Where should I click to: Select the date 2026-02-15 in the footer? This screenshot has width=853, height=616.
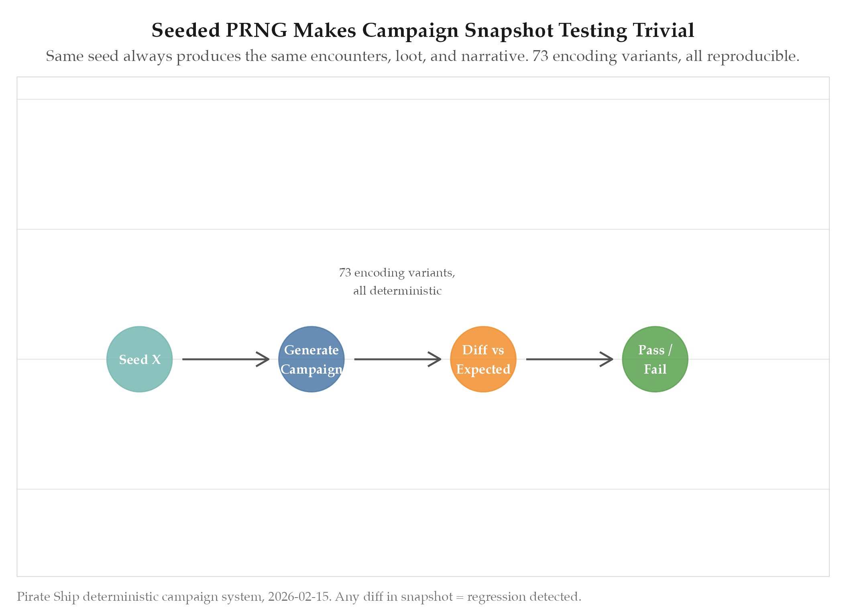click(299, 597)
